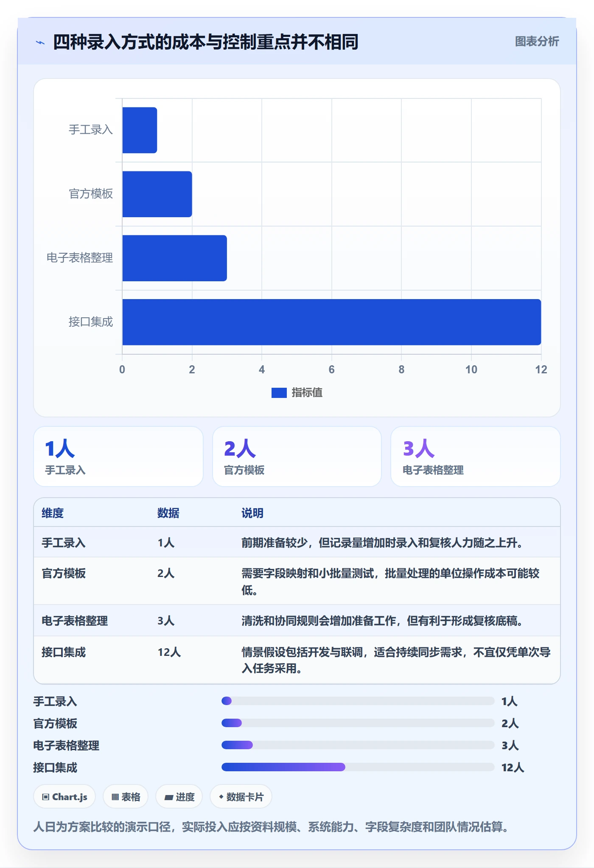Click description starting 前期准备较少

coord(382,543)
